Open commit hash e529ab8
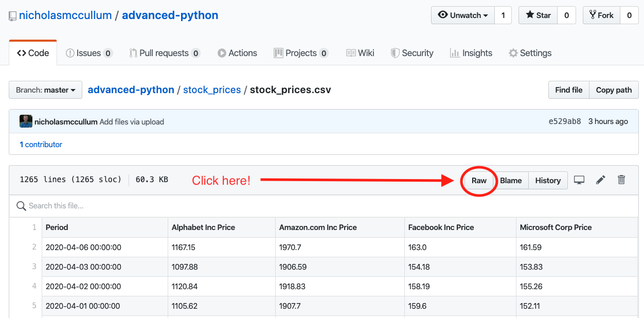 click(565, 122)
